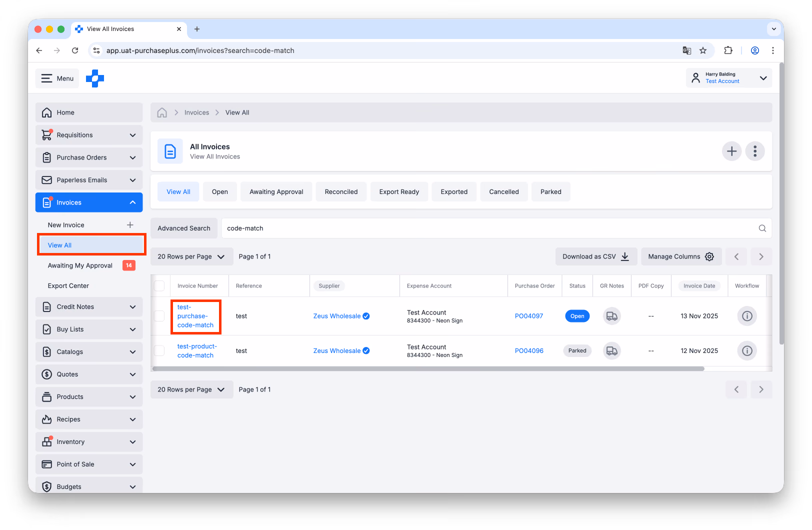812x530 pixels.
Task: Open the browser extensions puzzle icon
Action: click(x=728, y=50)
